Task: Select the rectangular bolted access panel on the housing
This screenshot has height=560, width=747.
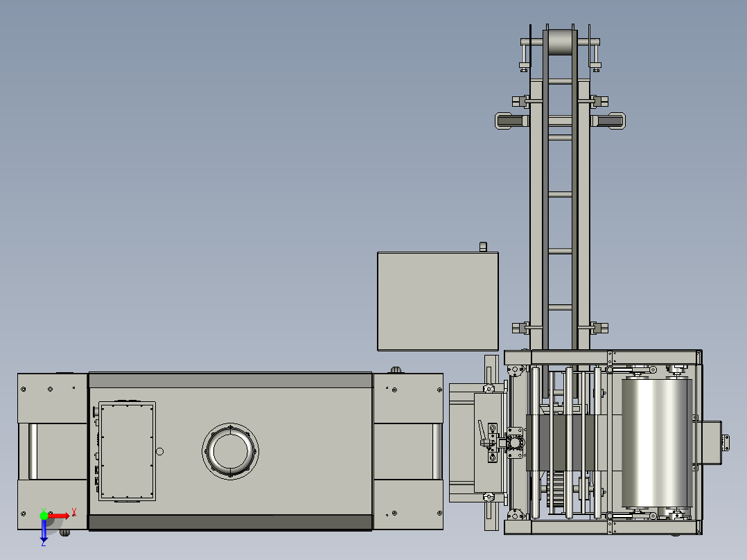Action: [x=128, y=451]
